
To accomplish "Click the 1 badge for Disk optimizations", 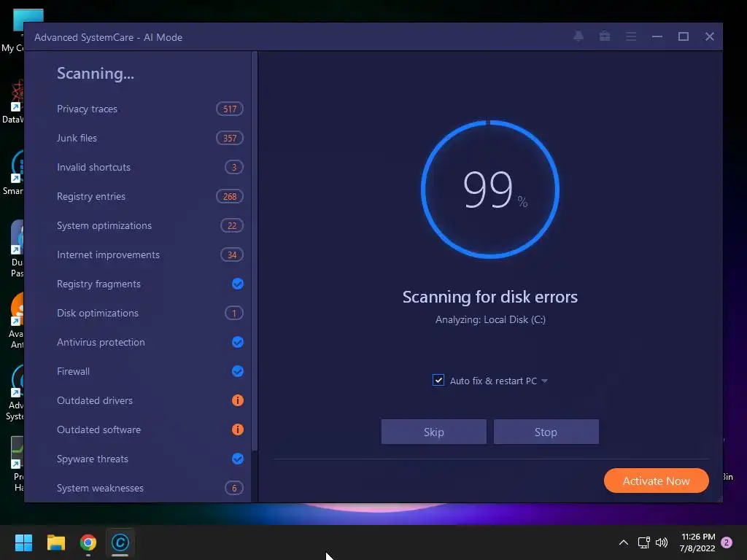I will [x=234, y=313].
